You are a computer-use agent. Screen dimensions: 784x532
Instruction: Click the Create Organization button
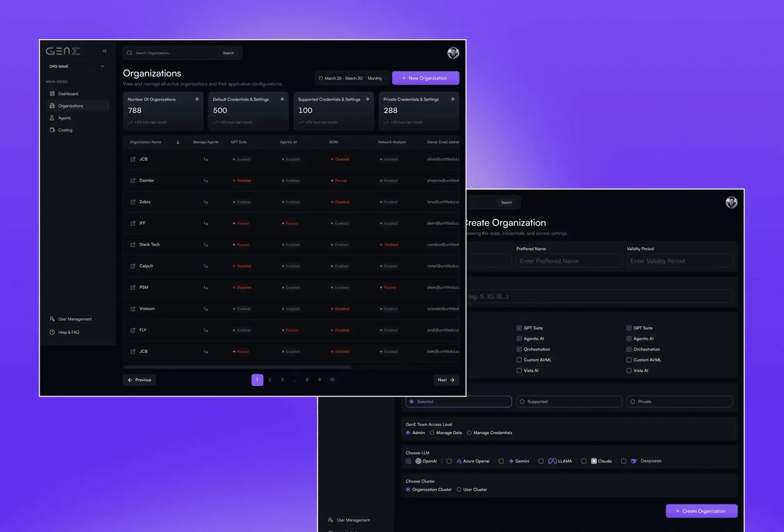click(701, 511)
